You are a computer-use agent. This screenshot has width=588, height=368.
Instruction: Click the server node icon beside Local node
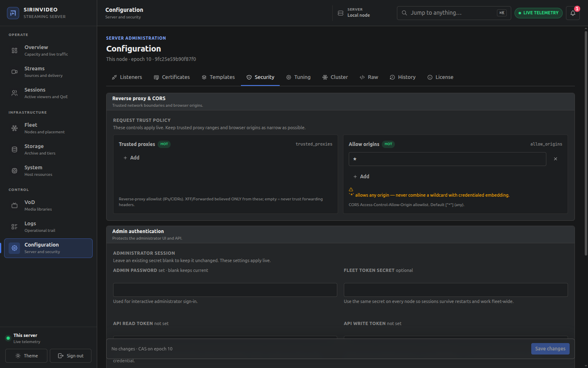pos(341,13)
